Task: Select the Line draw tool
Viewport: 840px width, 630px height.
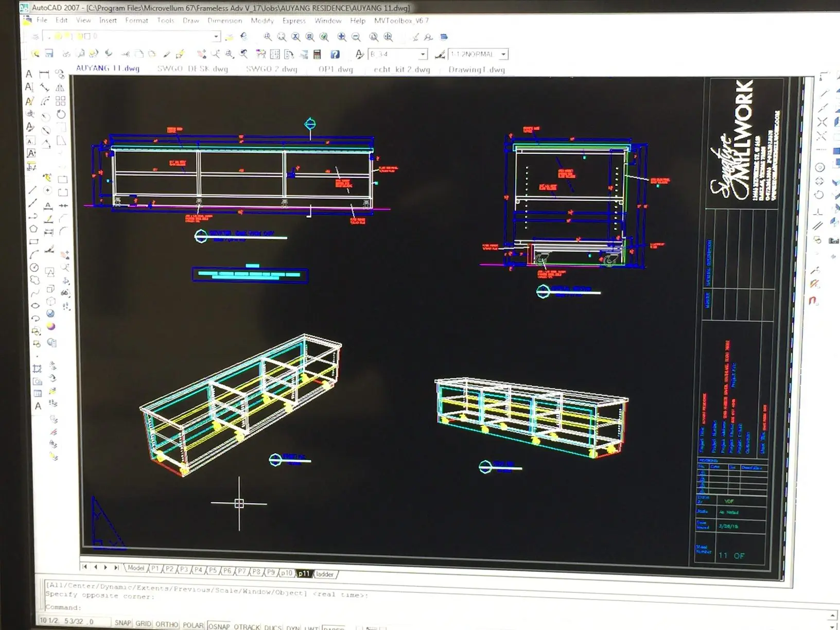Action: [x=32, y=190]
